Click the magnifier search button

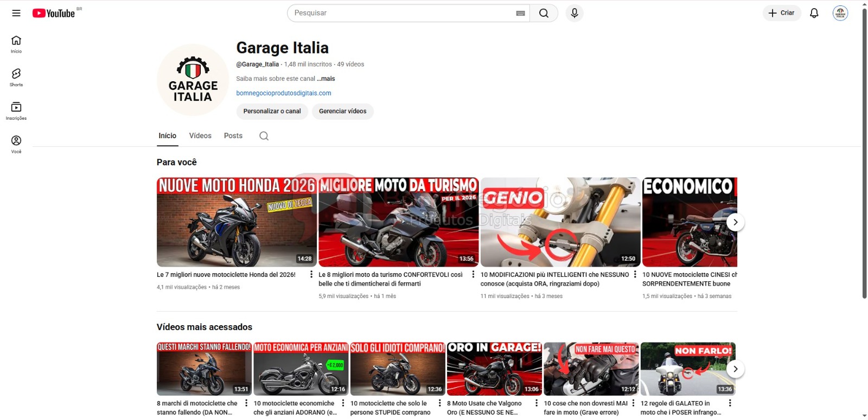click(x=544, y=13)
